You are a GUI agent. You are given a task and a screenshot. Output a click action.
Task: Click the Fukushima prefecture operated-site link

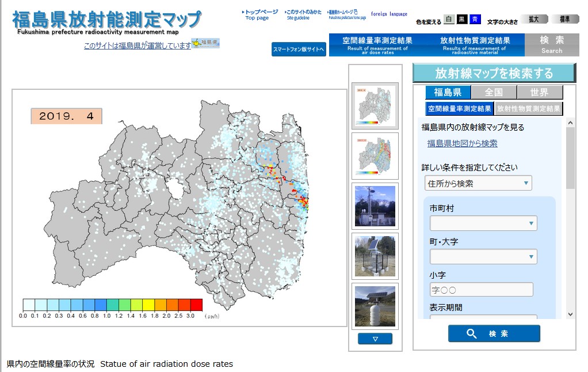(138, 46)
